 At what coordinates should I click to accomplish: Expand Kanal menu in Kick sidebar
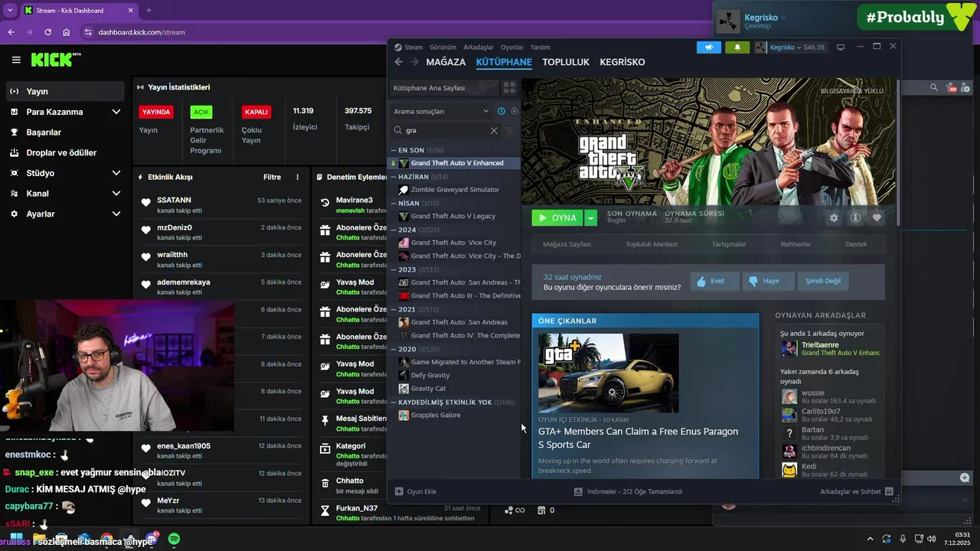(x=116, y=194)
